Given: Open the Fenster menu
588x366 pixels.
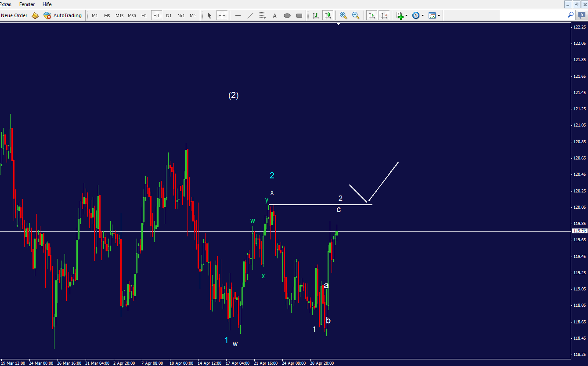Looking at the screenshot, I should point(27,4).
